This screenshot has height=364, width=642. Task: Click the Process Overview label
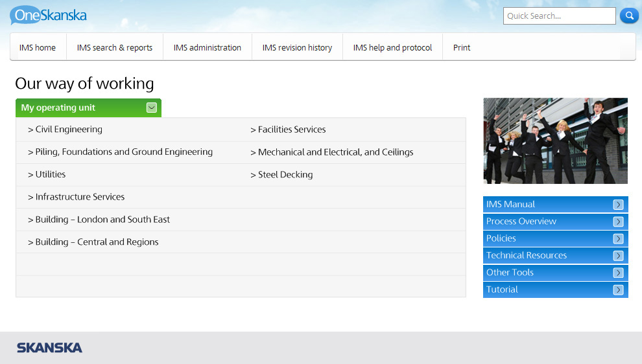click(x=521, y=222)
